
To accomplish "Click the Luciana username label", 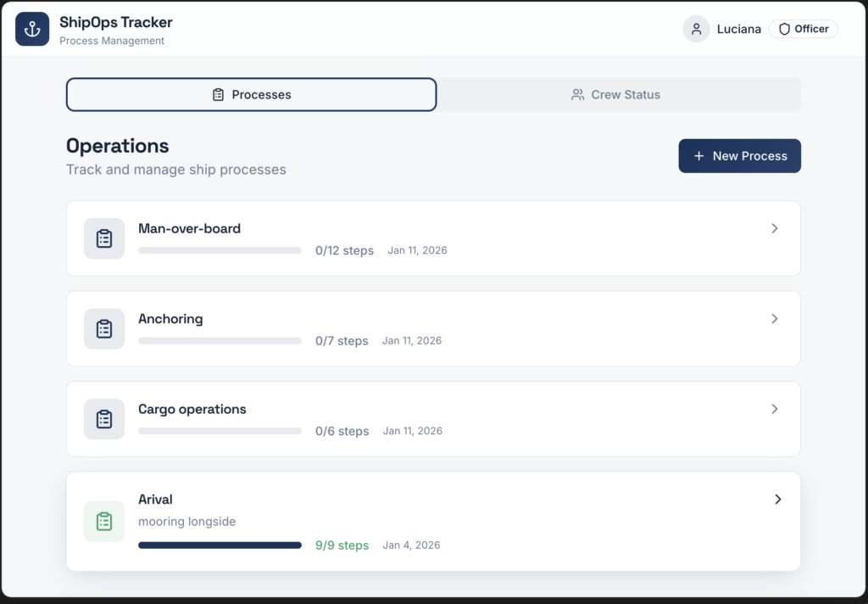I will (x=738, y=29).
